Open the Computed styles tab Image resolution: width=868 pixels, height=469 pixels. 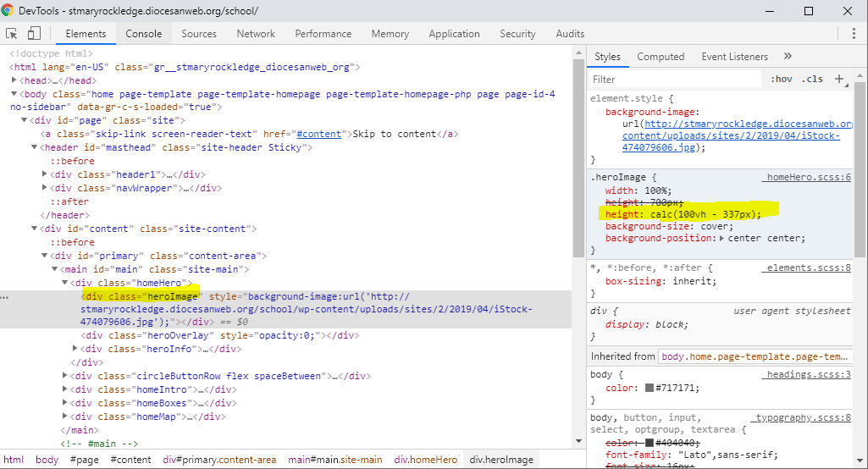pos(661,57)
